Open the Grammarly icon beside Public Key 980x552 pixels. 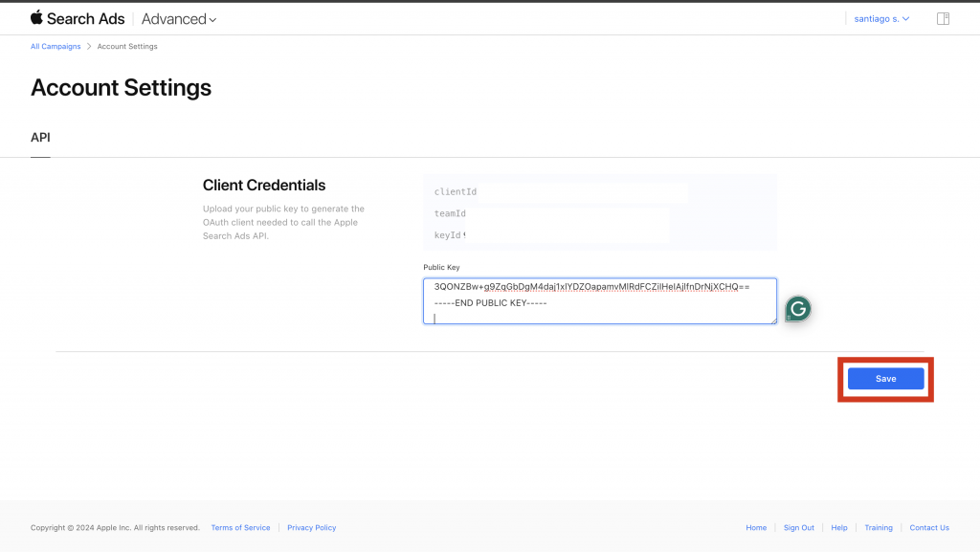[798, 309]
